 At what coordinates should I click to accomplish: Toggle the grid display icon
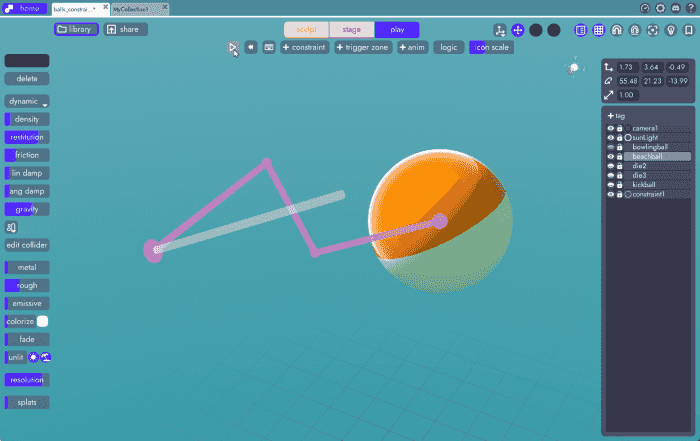(598, 30)
